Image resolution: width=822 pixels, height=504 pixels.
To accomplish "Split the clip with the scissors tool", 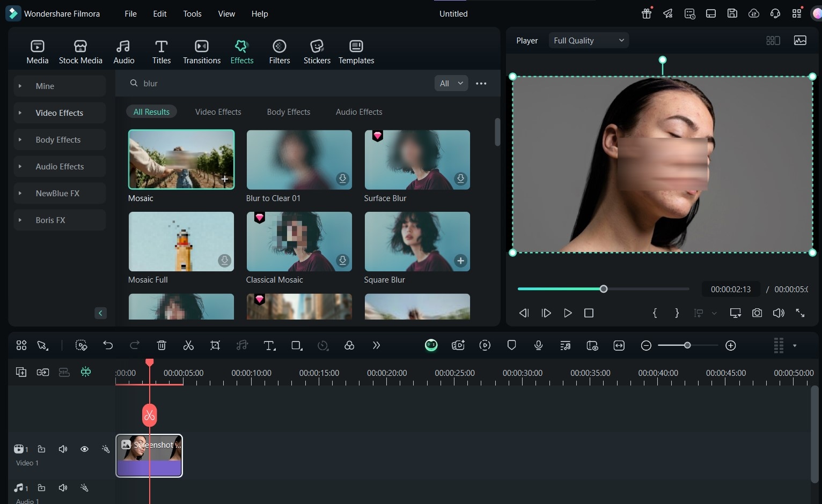I will tap(188, 345).
